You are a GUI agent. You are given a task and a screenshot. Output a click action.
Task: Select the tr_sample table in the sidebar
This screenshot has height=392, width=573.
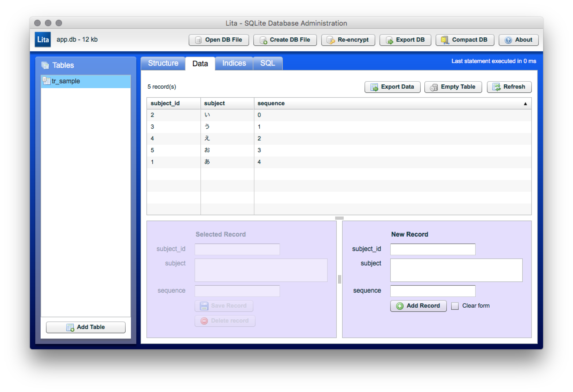click(x=65, y=81)
